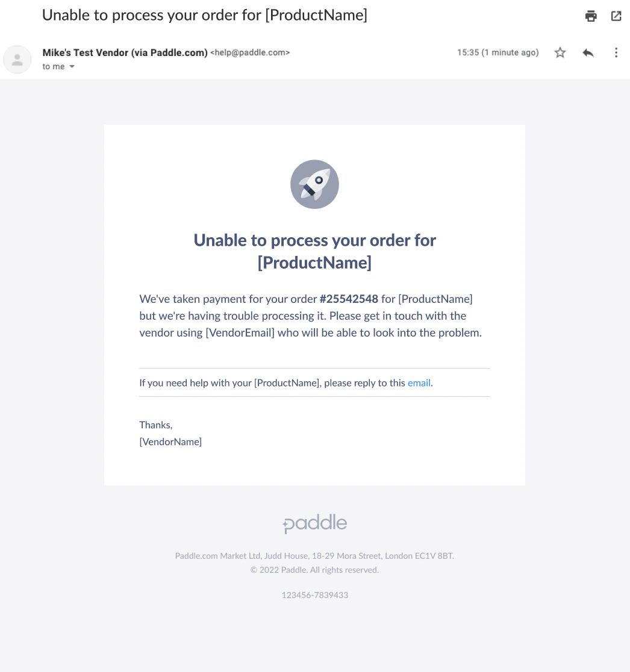Click order number #25542548
Viewport: 630px width, 672px height.
pos(349,299)
